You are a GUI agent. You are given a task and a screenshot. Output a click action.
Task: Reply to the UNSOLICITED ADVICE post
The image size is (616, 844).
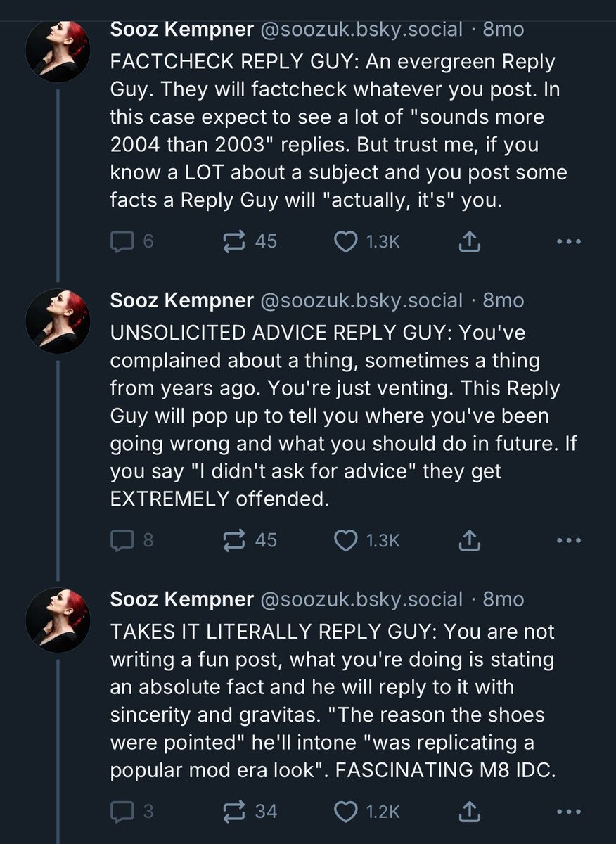[x=122, y=540]
